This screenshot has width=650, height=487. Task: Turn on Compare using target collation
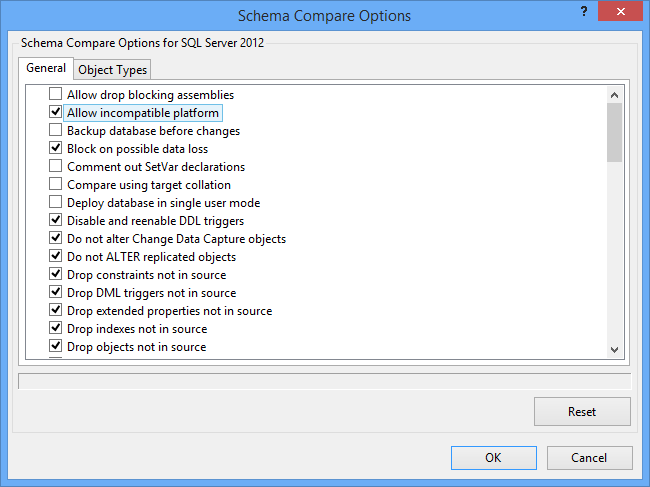[56, 185]
